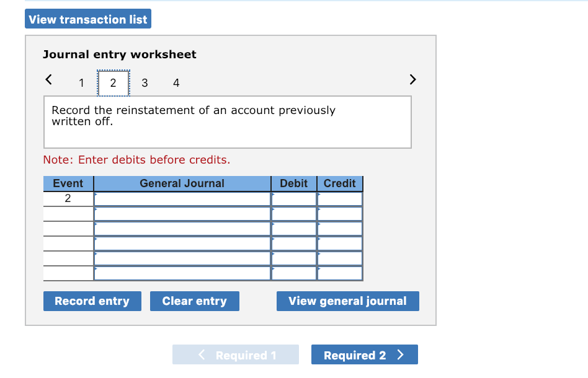
Task: Switch to transaction tab 1
Action: (81, 82)
